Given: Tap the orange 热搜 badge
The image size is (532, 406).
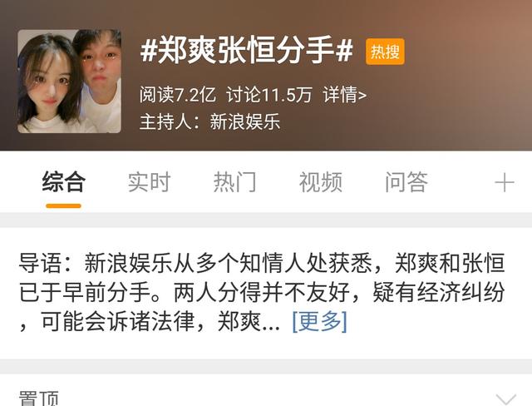Looking at the screenshot, I should click(x=385, y=52).
